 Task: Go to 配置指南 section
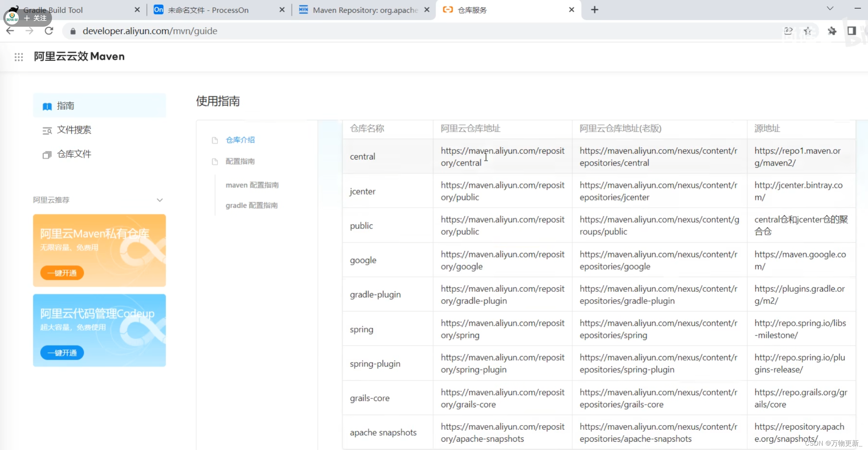(x=240, y=161)
